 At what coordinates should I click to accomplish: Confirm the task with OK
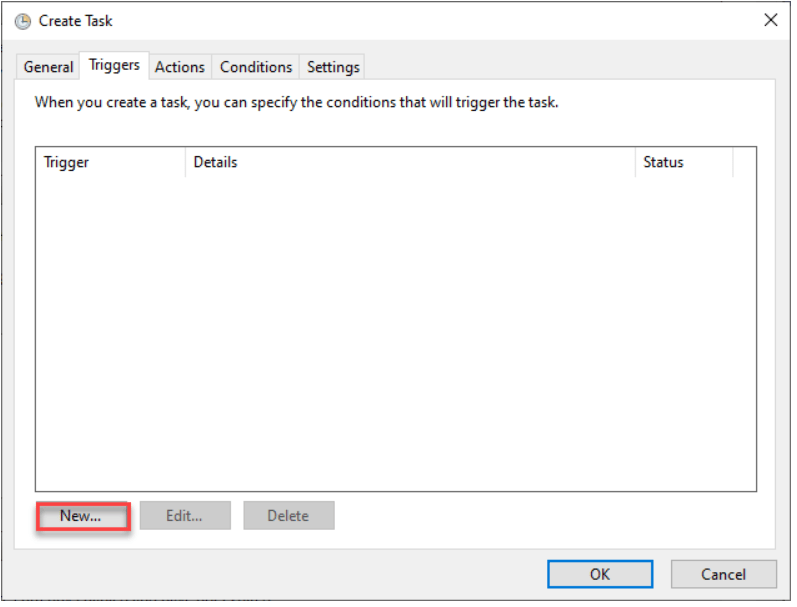[599, 574]
